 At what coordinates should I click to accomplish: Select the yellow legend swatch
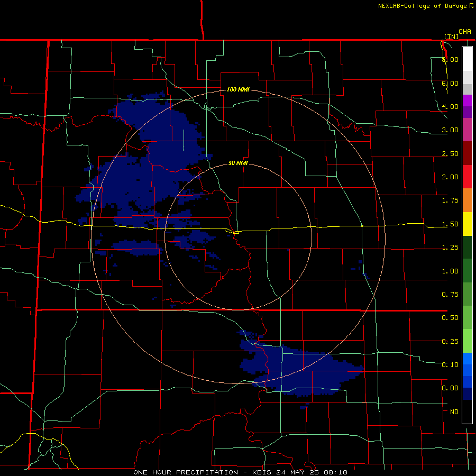pyautogui.click(x=467, y=224)
